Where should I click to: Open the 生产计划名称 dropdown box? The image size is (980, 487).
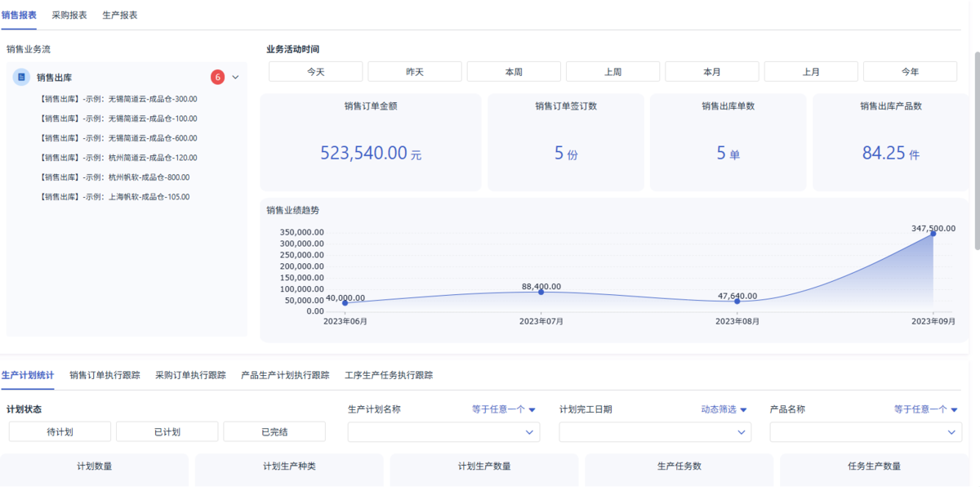tap(443, 431)
